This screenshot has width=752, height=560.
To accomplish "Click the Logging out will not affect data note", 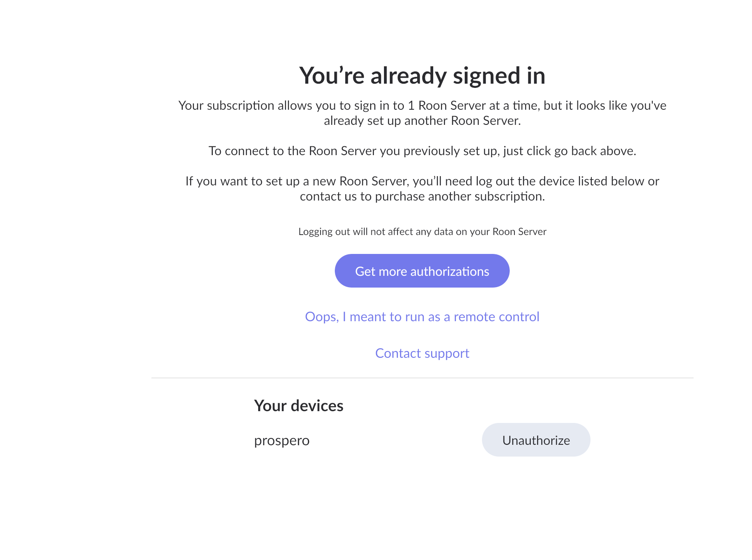I will click(x=422, y=232).
